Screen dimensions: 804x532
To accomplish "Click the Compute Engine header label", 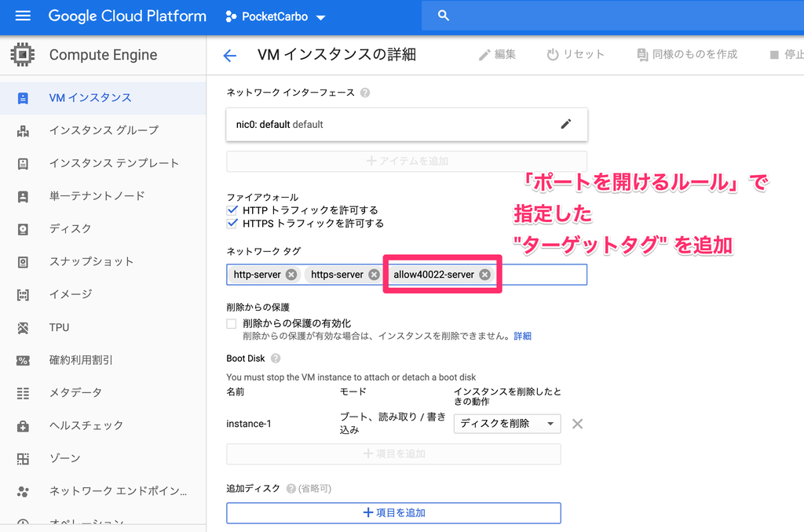I will tap(103, 55).
